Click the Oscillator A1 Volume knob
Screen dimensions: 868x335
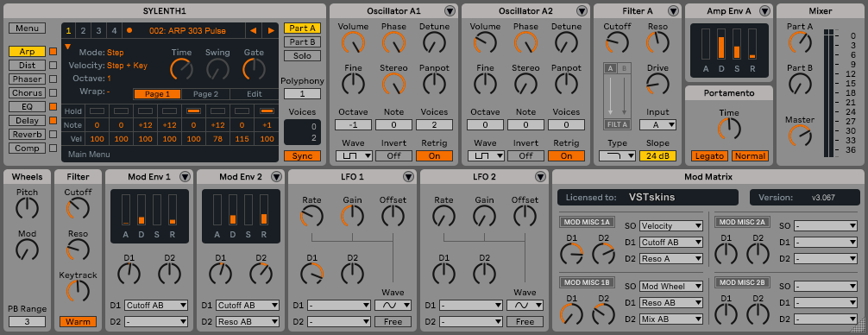[x=353, y=42]
